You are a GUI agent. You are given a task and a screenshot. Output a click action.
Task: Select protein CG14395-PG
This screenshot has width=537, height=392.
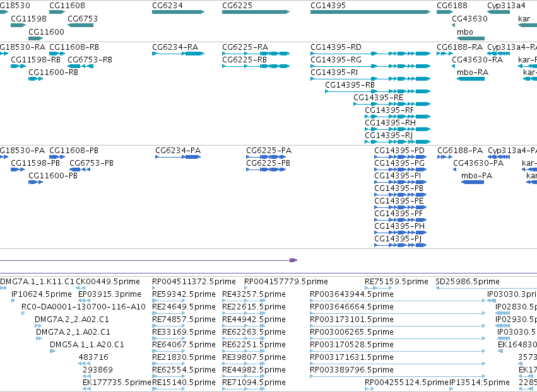(399, 163)
